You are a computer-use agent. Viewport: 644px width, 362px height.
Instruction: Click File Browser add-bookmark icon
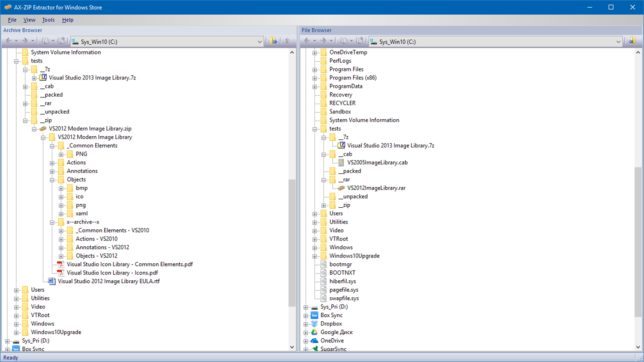pos(360,41)
